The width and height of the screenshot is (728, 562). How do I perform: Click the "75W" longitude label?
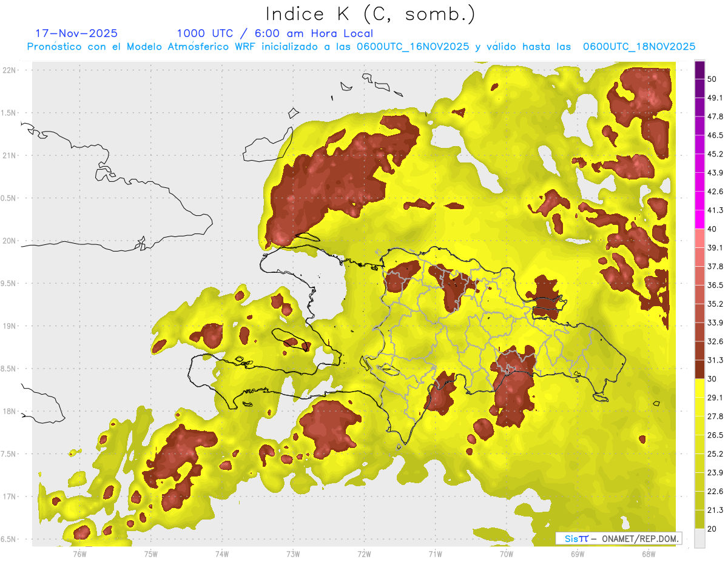pyautogui.click(x=151, y=554)
